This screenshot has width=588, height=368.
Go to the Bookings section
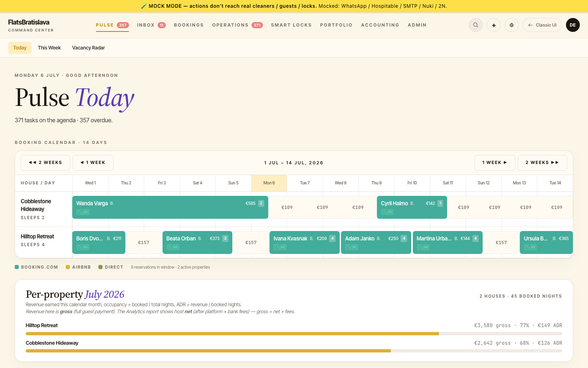coord(189,25)
